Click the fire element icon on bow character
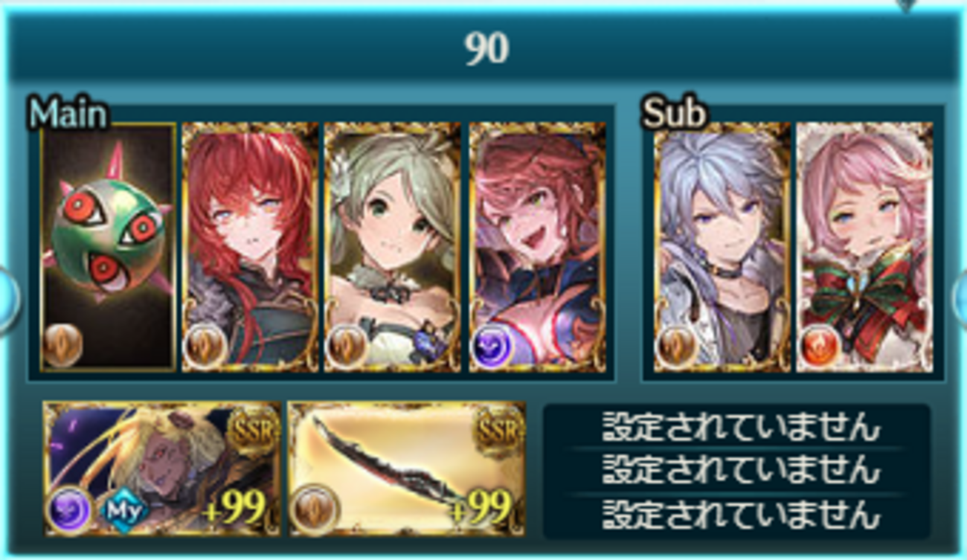Viewport: 967px width, 560px height. pyautogui.click(x=819, y=346)
